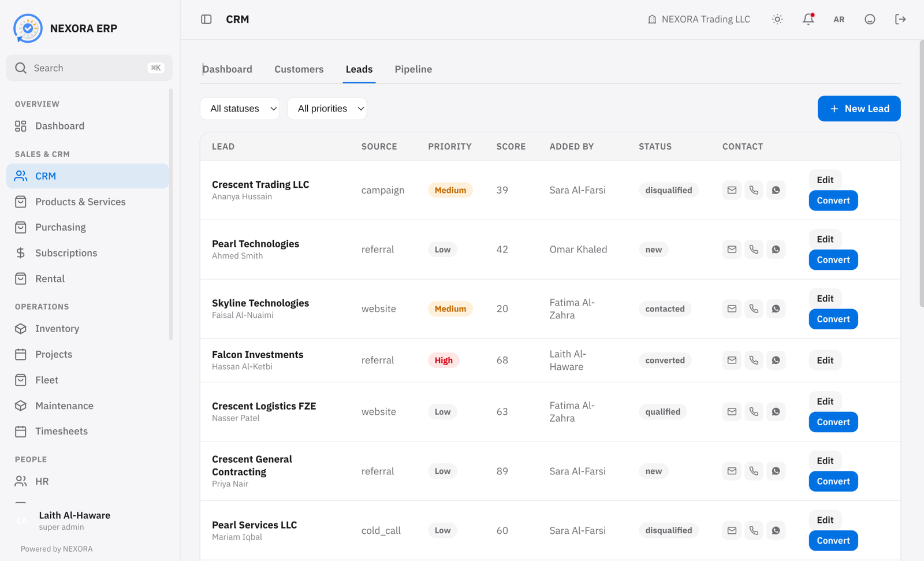
Task: Convert the Crescent Trading LLC lead
Action: (x=833, y=200)
